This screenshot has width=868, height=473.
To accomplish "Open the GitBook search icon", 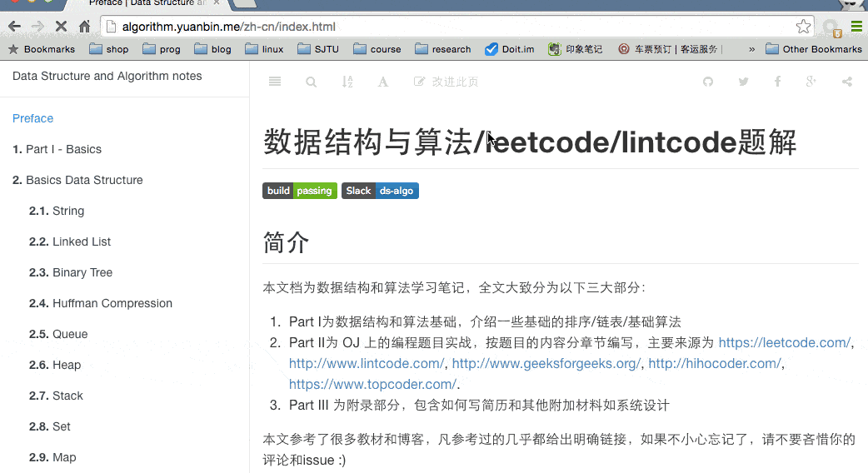I will (x=311, y=82).
